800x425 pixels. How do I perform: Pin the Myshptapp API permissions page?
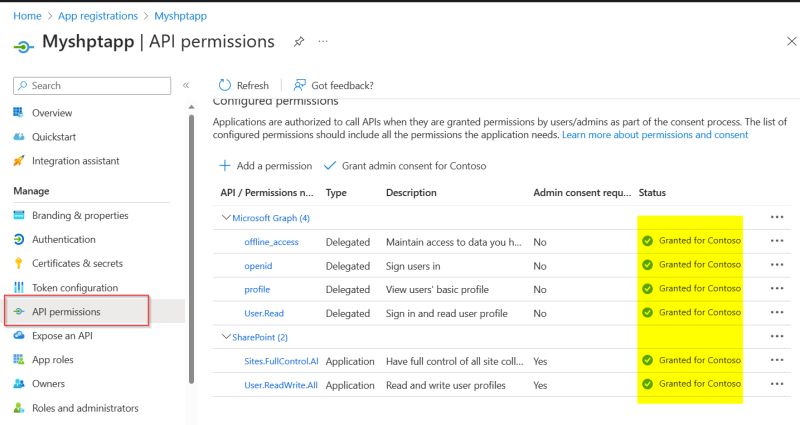tap(299, 41)
